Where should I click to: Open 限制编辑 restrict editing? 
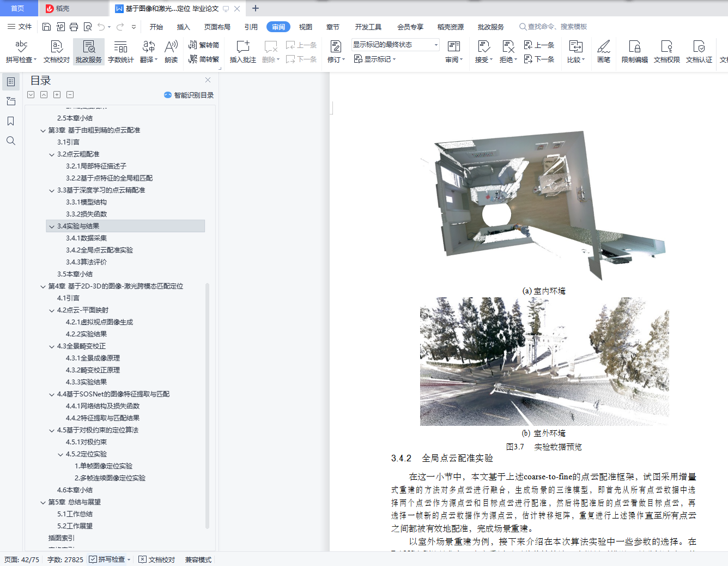[x=635, y=52]
